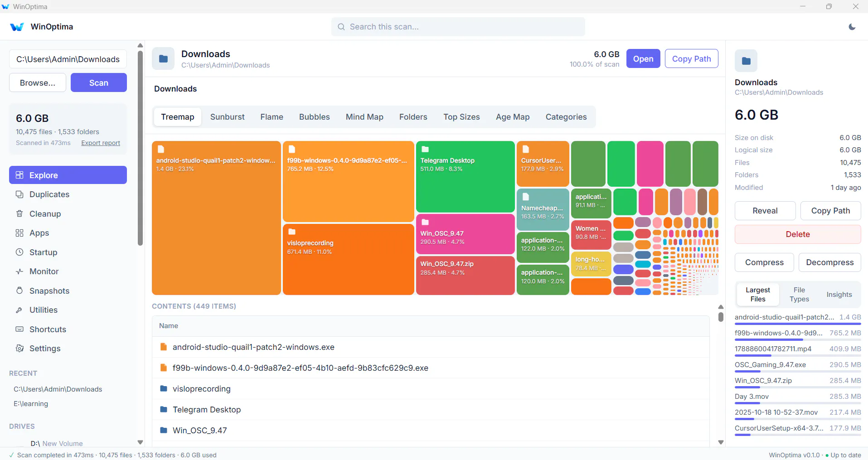Open recent path C:\Users\Admin\Downloads
Image resolution: width=868 pixels, height=460 pixels.
coord(58,389)
